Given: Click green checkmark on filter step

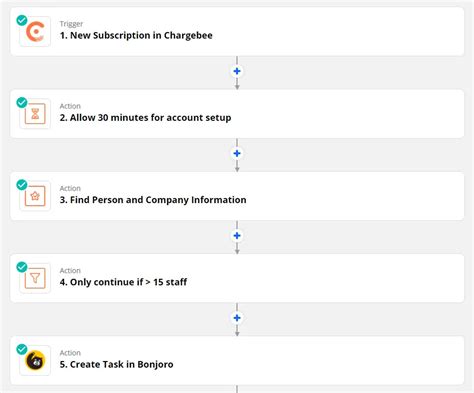Looking at the screenshot, I should [x=22, y=267].
